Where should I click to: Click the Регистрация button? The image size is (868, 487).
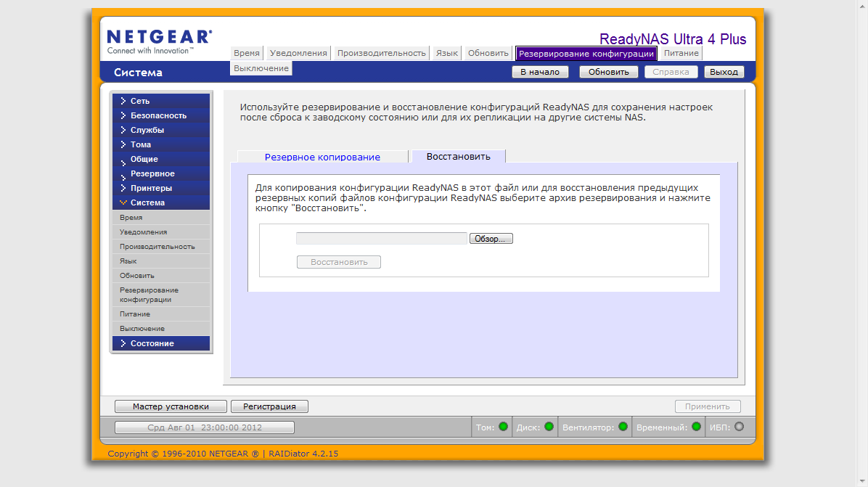coord(269,406)
